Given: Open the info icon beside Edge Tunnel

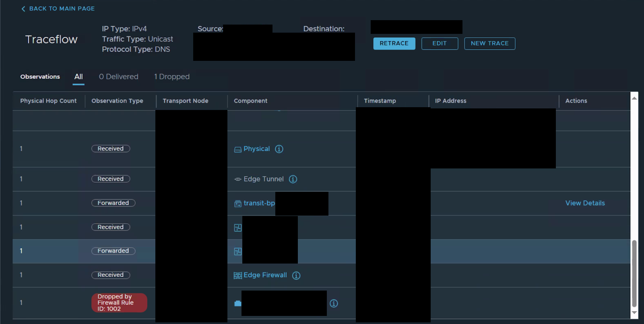Looking at the screenshot, I should pos(293,179).
